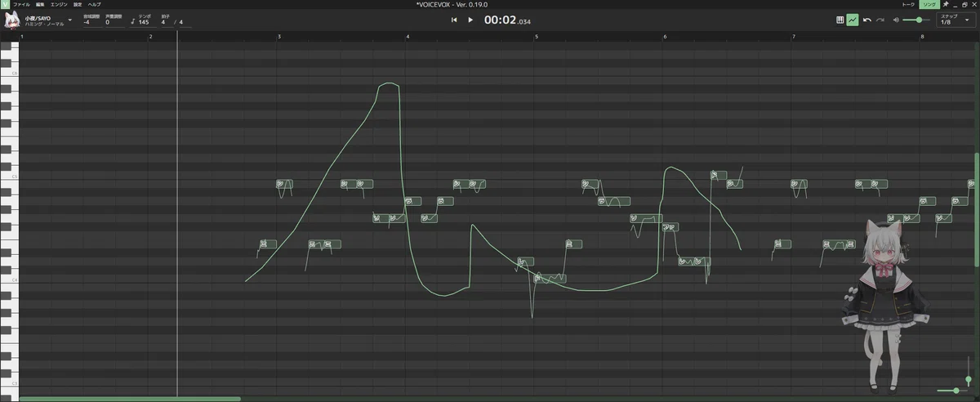This screenshot has width=980, height=402.
Task: Open the エンジン menu
Action: [x=59, y=4]
